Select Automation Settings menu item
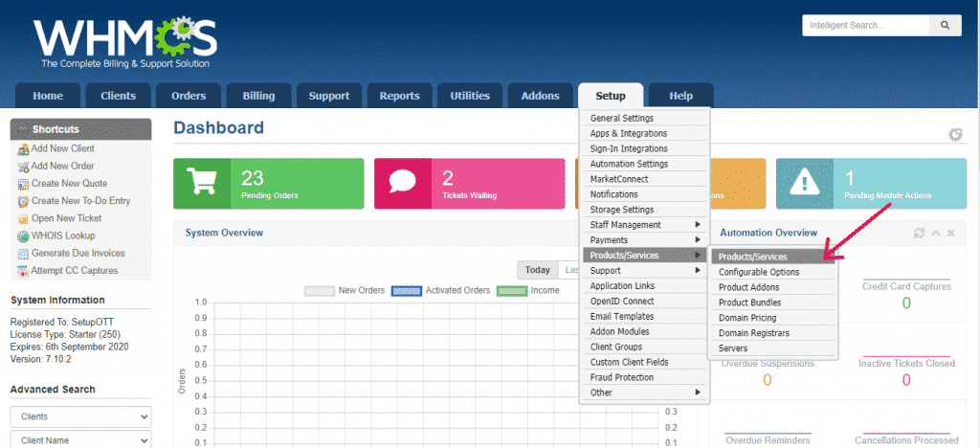The height and width of the screenshot is (448, 980). pyautogui.click(x=644, y=164)
